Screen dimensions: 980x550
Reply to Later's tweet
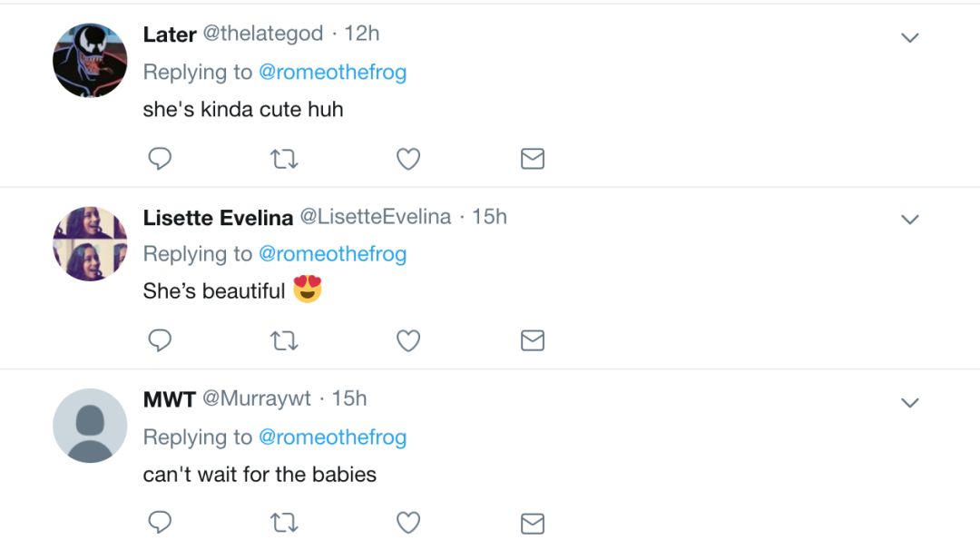(x=160, y=159)
